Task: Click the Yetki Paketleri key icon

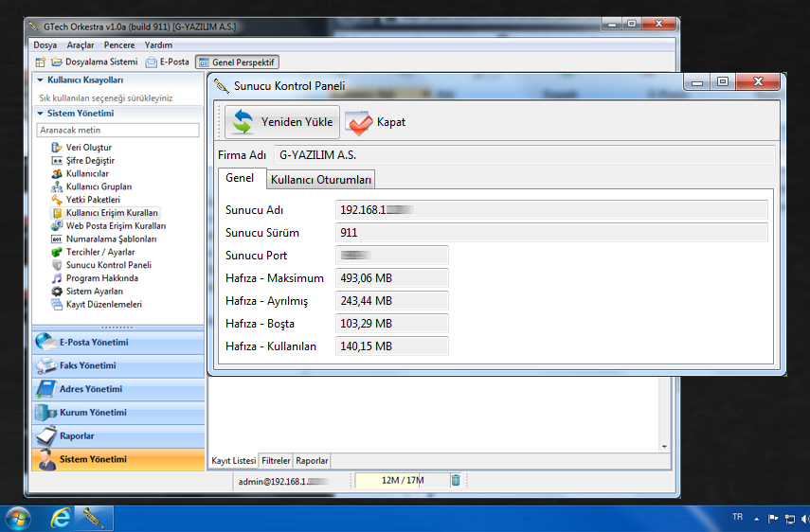Action: coord(57,200)
